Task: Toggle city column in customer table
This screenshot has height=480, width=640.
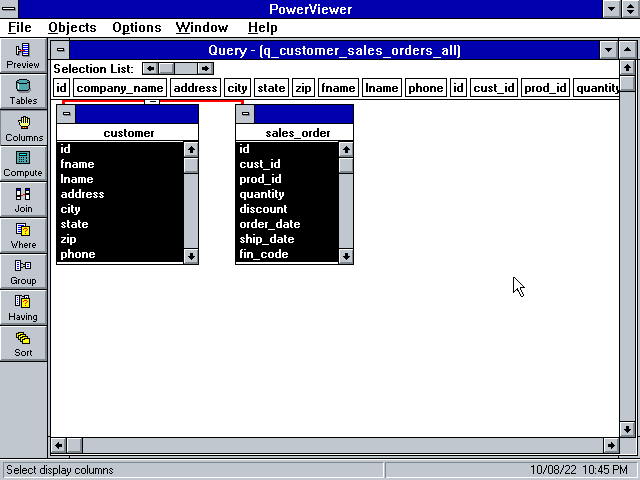Action: (120, 209)
